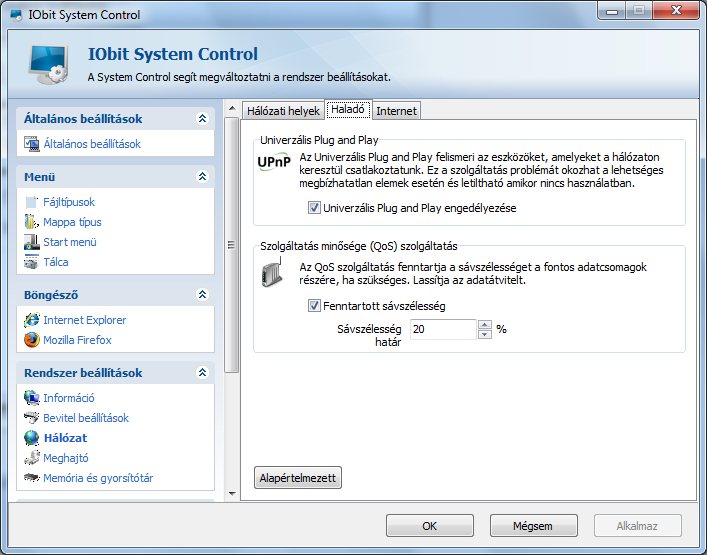Click the Meghajtó drive icon

pos(32,458)
